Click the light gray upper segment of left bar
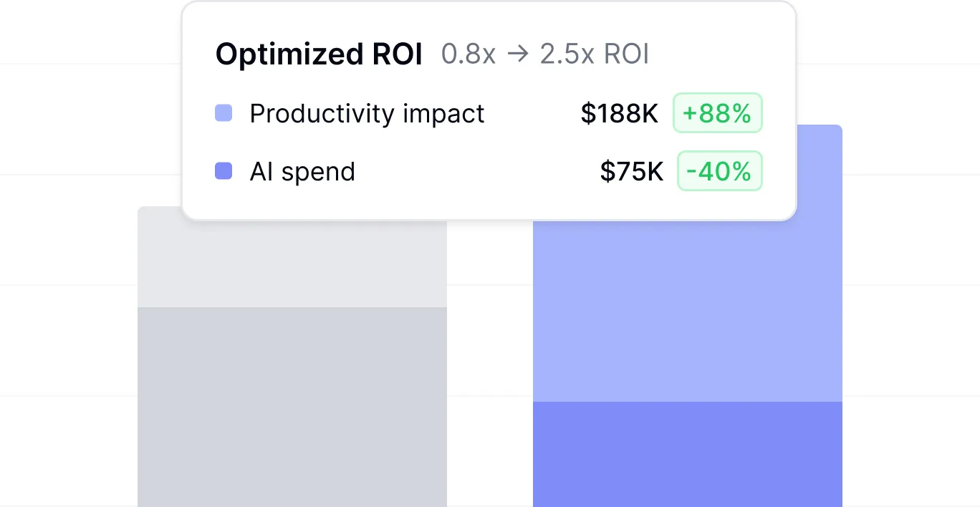The height and width of the screenshot is (507, 980). click(x=292, y=265)
